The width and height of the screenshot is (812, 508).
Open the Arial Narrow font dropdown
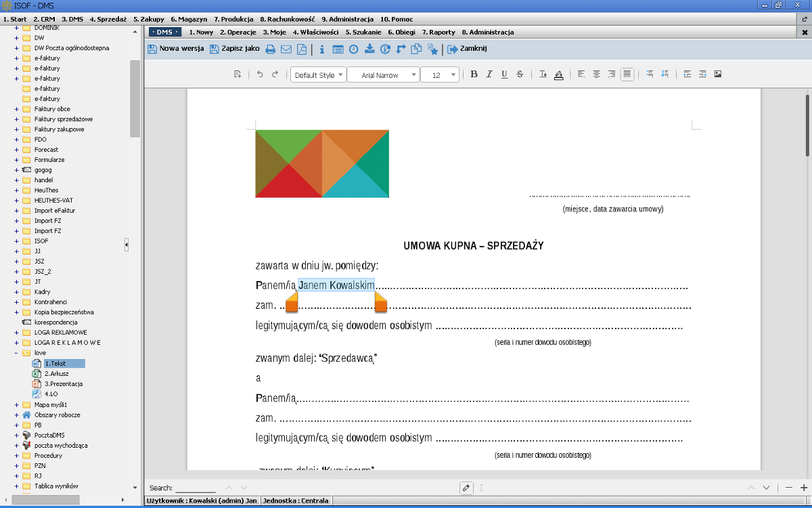[x=384, y=75]
